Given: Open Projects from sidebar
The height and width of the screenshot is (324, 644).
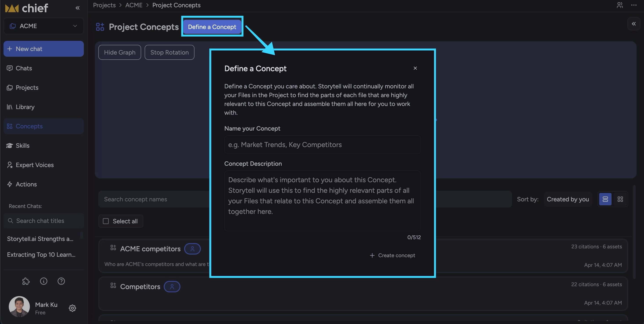Looking at the screenshot, I should pos(44,88).
